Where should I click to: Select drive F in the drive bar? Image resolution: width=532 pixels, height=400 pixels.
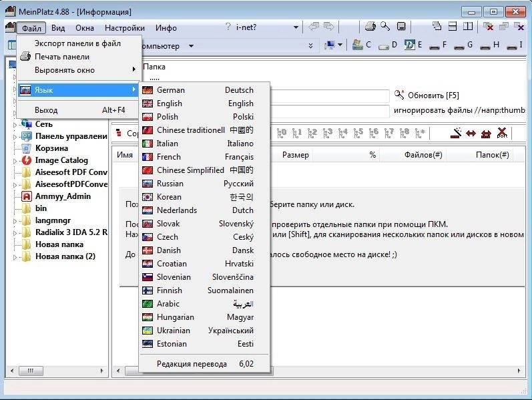pyautogui.click(x=438, y=45)
